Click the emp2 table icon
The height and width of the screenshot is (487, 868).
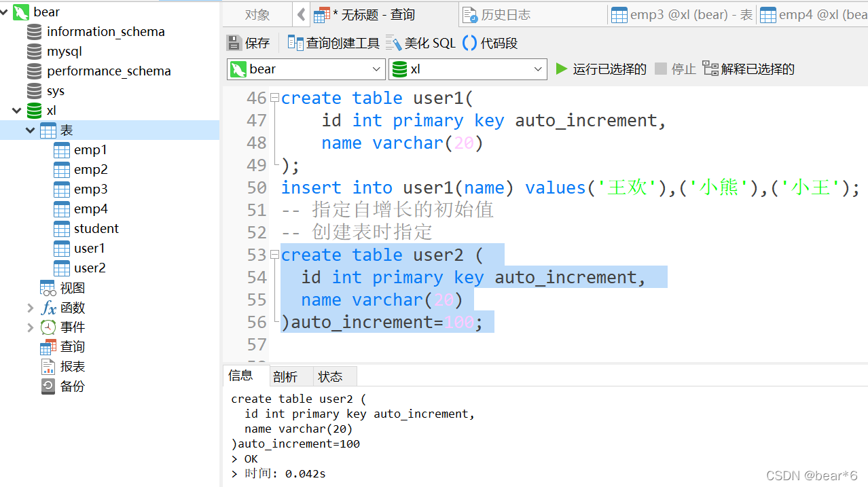tap(62, 170)
